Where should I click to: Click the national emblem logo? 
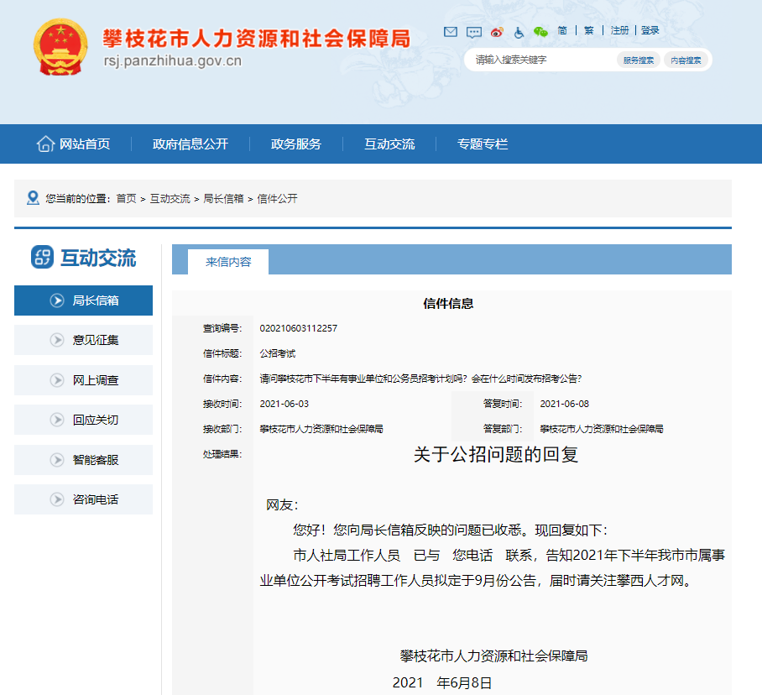click(59, 47)
